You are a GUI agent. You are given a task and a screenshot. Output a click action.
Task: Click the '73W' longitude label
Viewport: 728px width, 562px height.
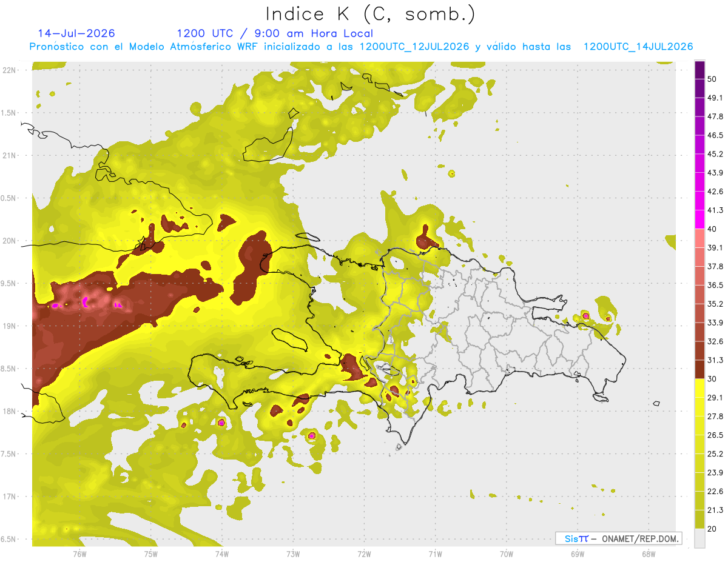(x=293, y=554)
